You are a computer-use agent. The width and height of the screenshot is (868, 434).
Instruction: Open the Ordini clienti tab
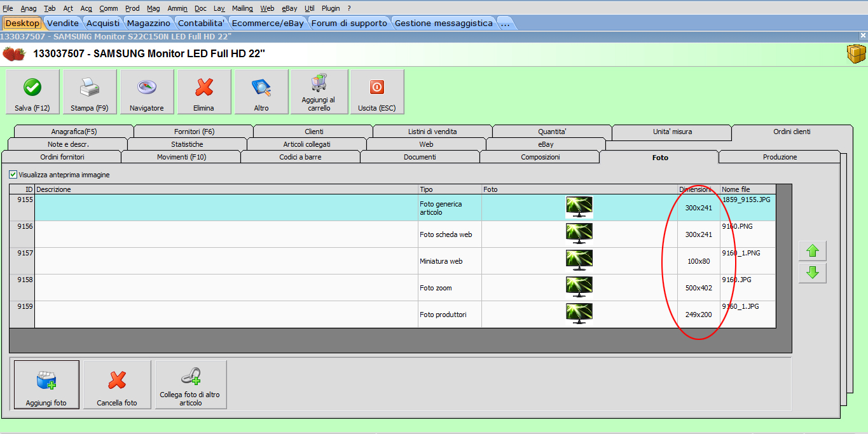pyautogui.click(x=792, y=132)
